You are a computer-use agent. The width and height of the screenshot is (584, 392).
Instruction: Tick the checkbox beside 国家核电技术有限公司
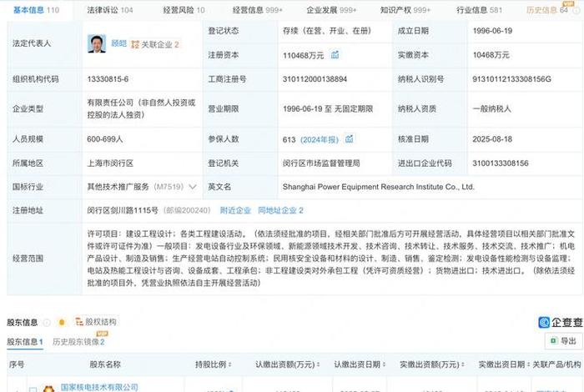(x=33, y=389)
